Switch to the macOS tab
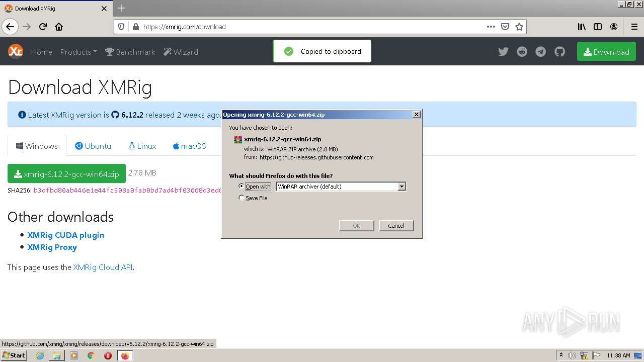This screenshot has width=644, height=362. [x=189, y=146]
